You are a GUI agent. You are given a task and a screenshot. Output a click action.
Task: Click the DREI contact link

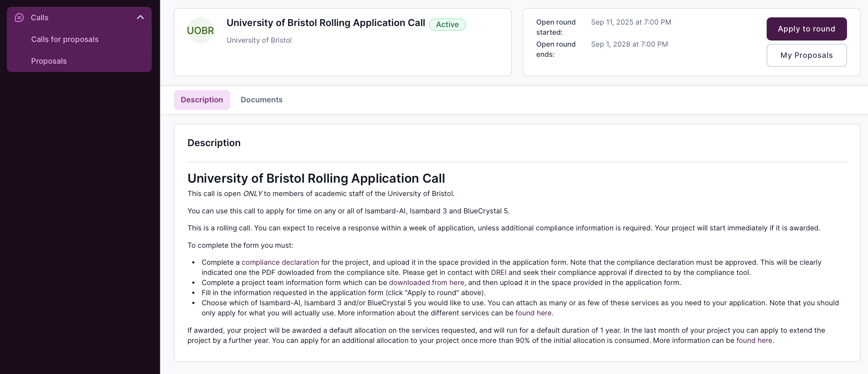point(498,272)
